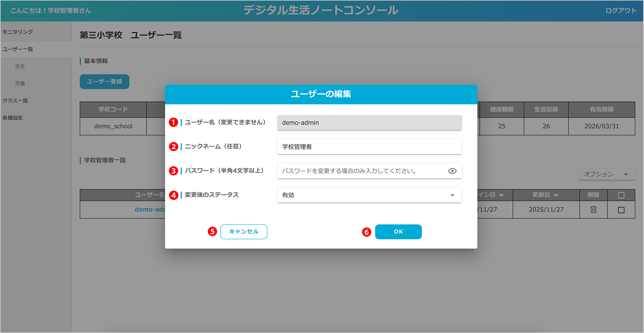Click red number 6 marker beside OK
This screenshot has height=333, width=644.
pos(367,232)
